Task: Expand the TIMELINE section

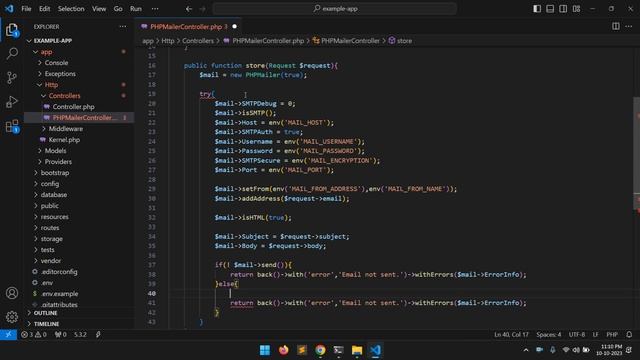Action: (46, 324)
